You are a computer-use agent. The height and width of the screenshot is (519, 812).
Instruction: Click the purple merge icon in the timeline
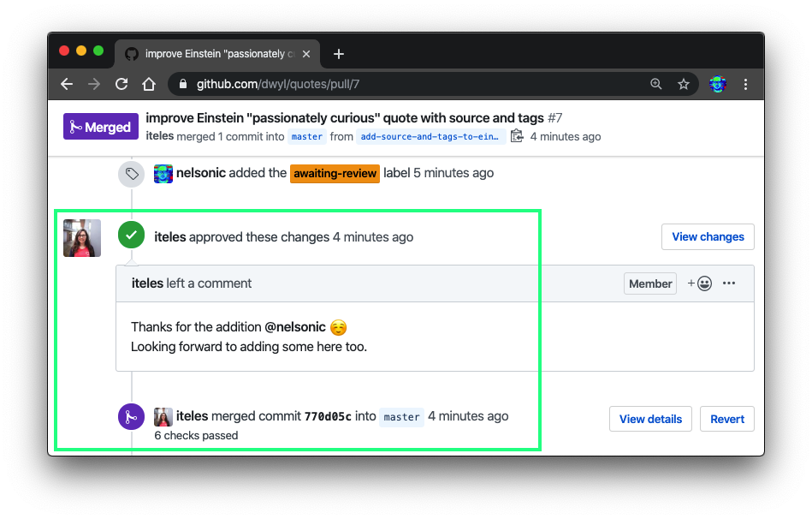point(131,416)
